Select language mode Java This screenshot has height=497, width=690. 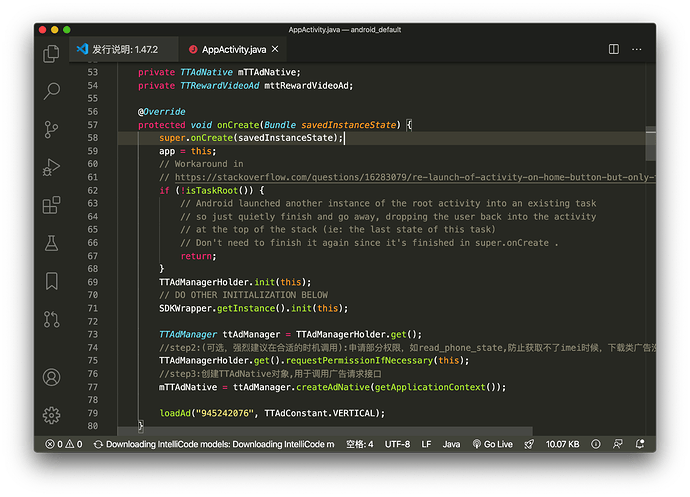(451, 444)
